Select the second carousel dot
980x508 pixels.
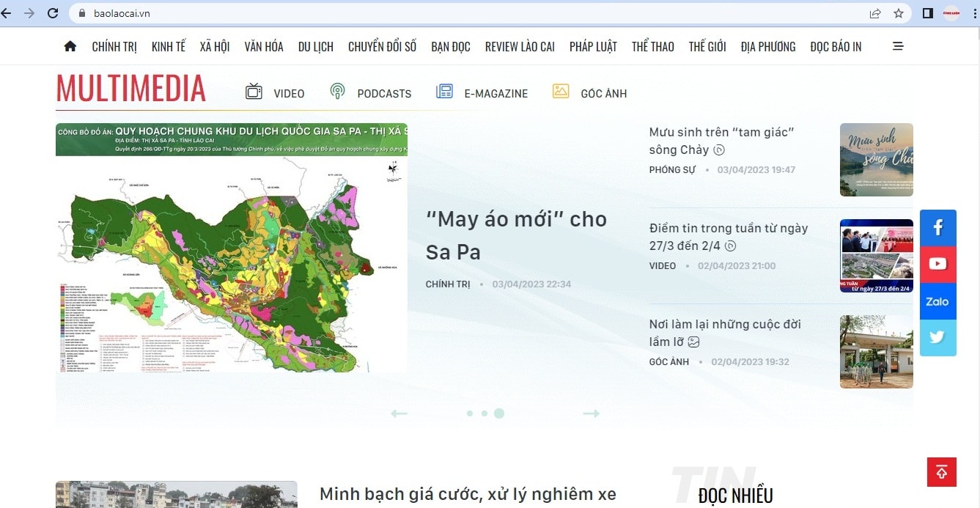(485, 413)
